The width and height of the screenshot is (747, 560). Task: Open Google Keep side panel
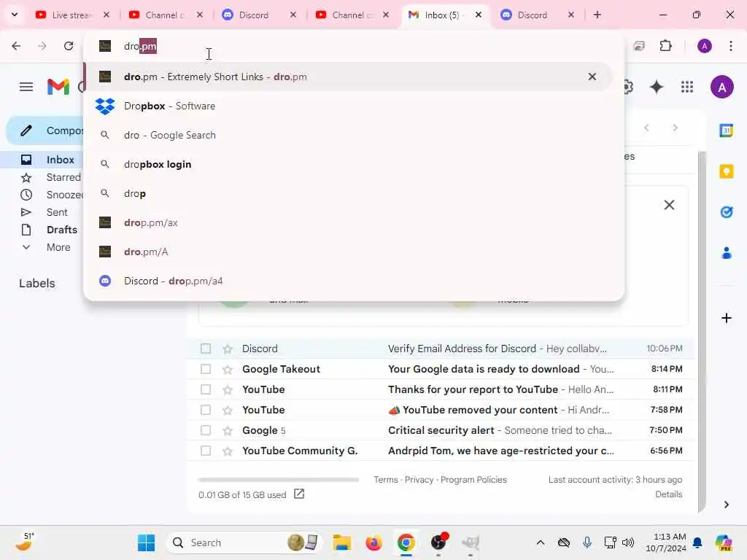coord(727,171)
